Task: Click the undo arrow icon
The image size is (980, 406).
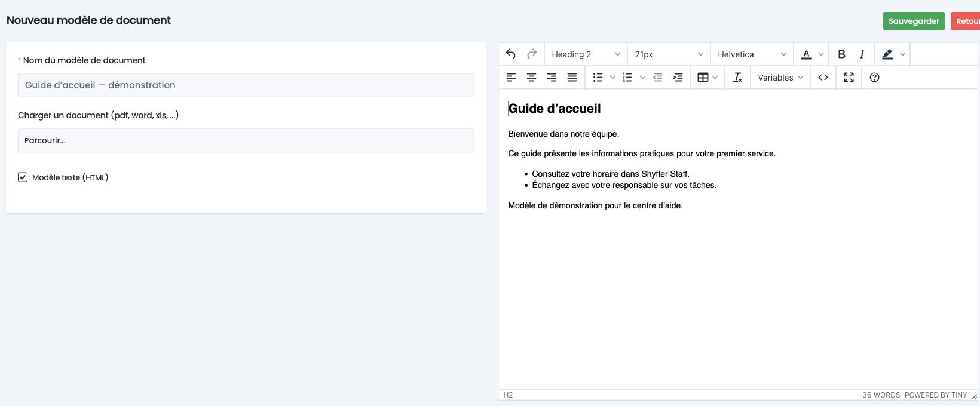Action: pos(511,54)
